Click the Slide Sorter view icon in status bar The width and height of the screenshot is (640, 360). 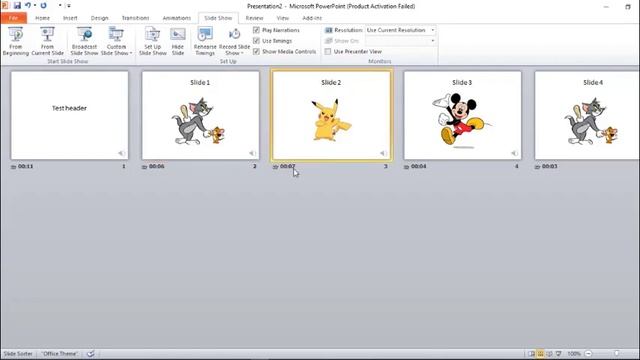tap(540, 353)
